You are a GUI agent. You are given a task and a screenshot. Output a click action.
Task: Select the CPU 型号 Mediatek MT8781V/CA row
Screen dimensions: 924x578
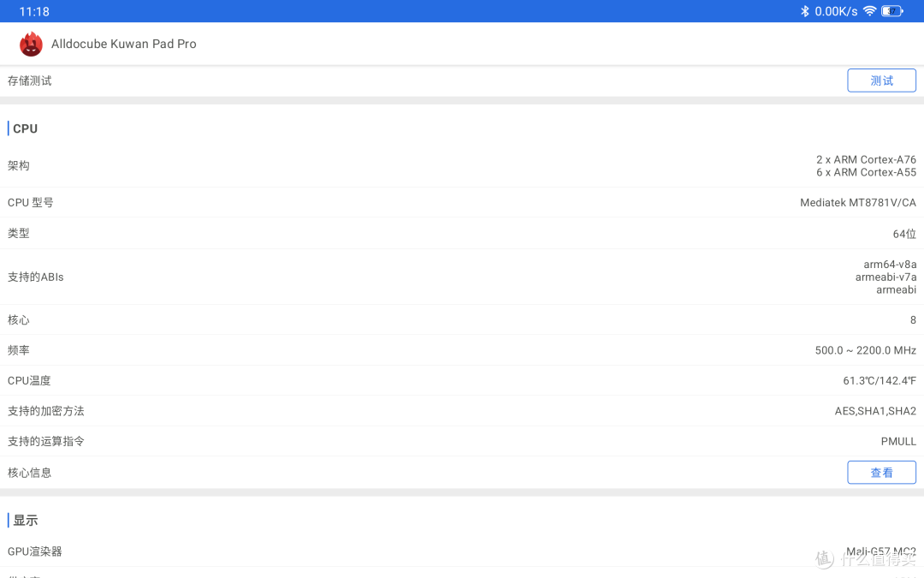pyautogui.click(x=462, y=202)
